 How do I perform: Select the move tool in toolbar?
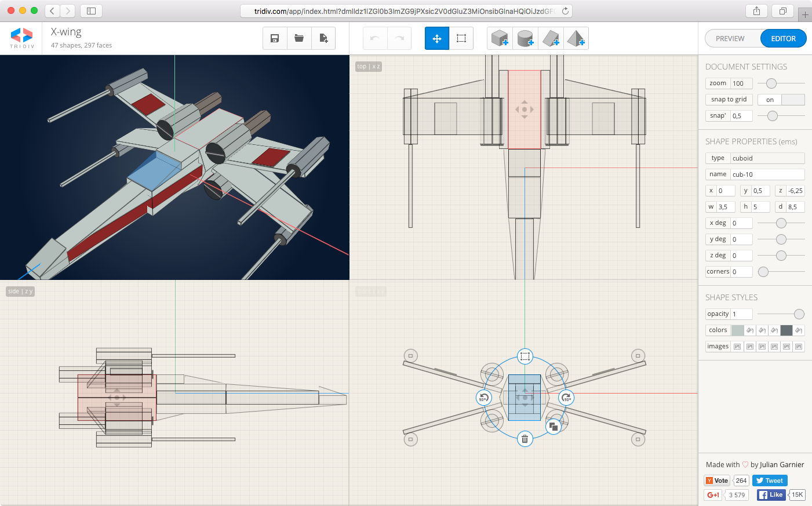coord(437,38)
